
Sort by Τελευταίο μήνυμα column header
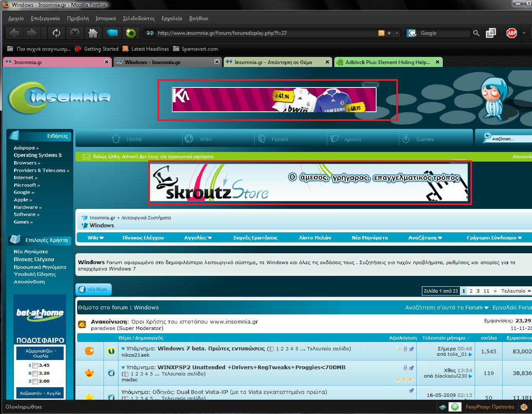pos(444,338)
